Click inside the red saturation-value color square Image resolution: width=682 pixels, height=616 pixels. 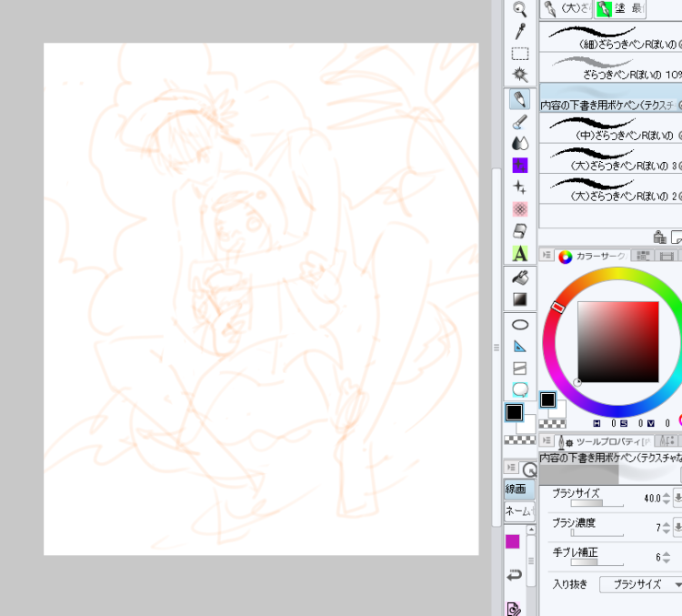(618, 342)
